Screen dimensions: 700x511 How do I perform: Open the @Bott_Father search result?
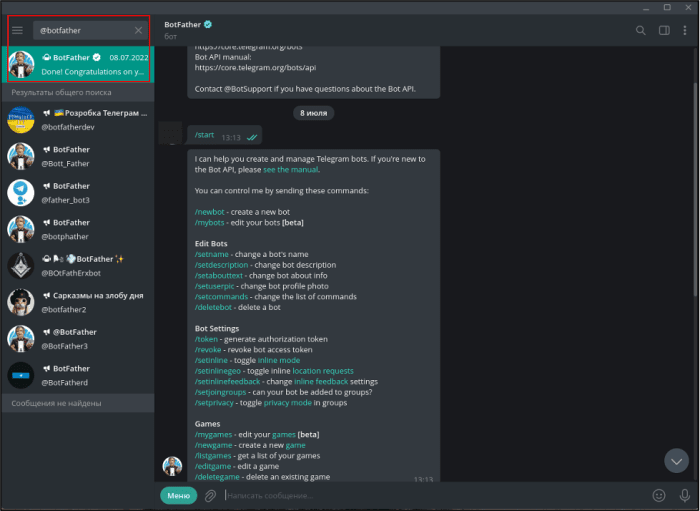[x=78, y=156]
